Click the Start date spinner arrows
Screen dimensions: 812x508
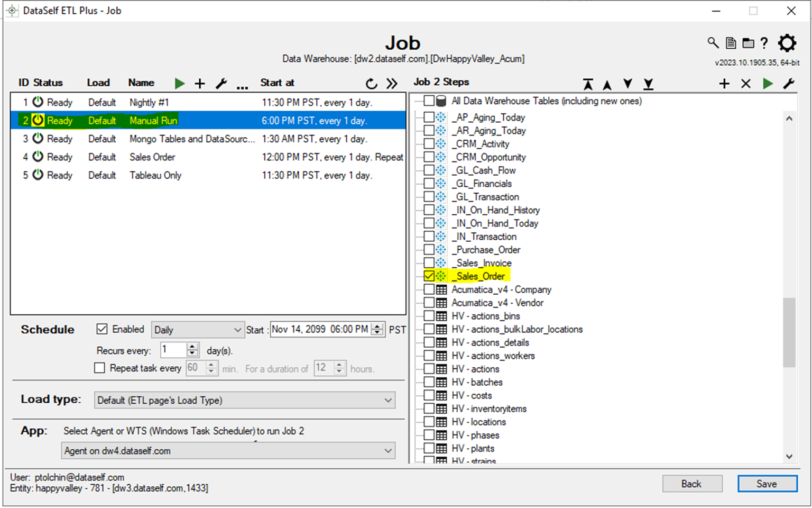377,329
